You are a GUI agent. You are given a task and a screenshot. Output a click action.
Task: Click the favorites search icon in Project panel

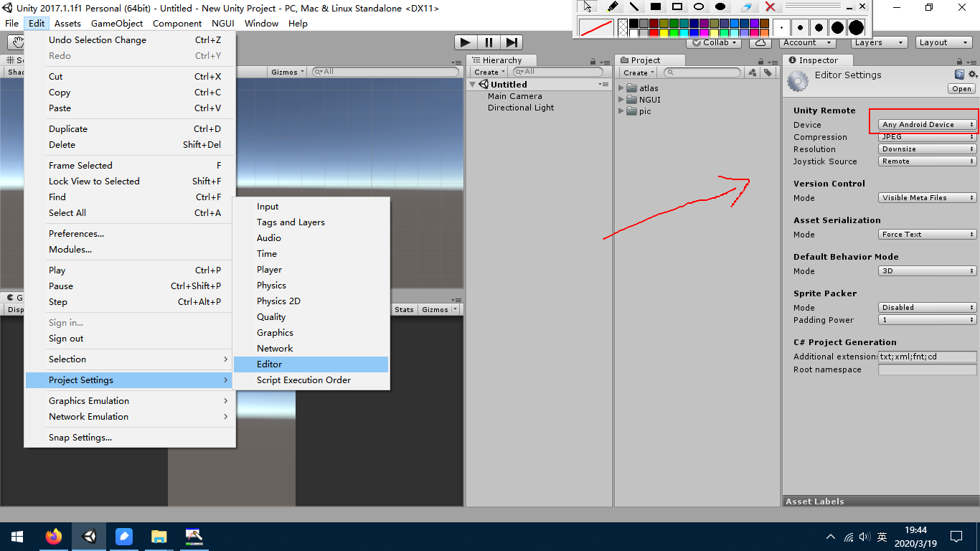(752, 72)
